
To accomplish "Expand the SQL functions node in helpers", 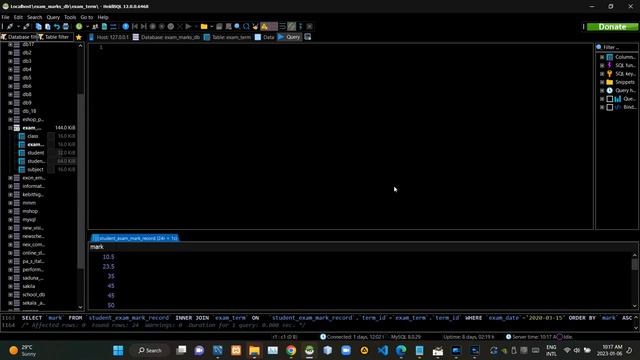I will (602, 65).
